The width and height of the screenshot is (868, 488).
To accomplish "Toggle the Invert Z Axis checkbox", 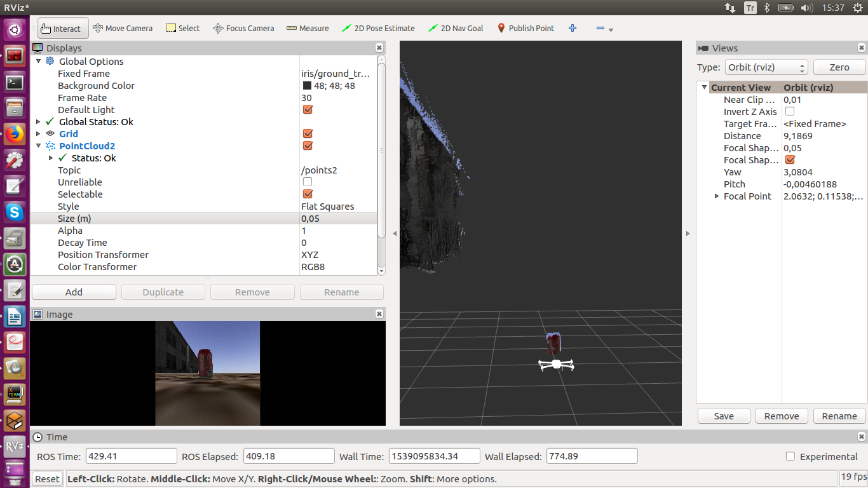I will pos(790,112).
